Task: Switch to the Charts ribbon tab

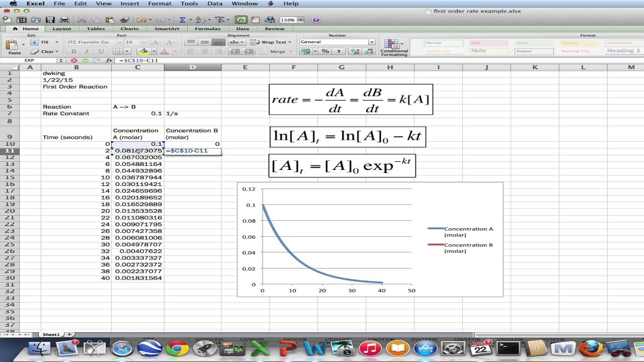Action: [x=129, y=29]
